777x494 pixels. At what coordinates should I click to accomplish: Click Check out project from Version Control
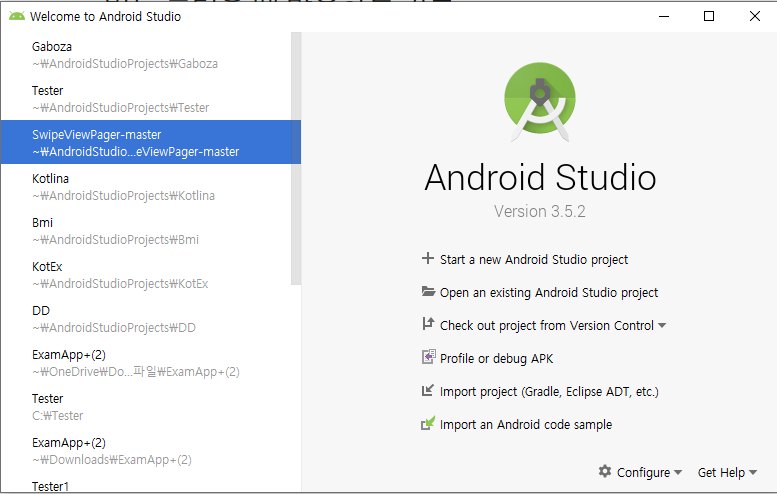(x=547, y=326)
